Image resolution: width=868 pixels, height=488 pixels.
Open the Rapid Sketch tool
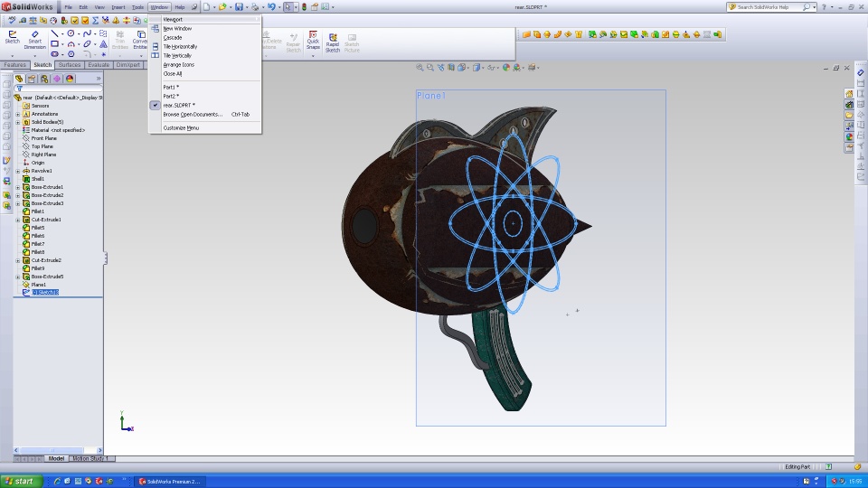(x=333, y=43)
